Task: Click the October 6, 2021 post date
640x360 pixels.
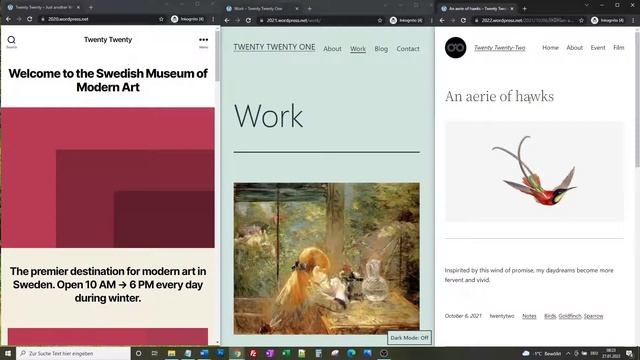Action: tap(463, 316)
